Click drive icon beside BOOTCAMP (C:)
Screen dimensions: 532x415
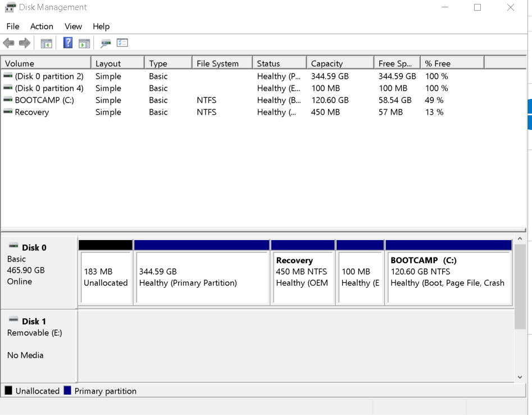click(x=8, y=100)
